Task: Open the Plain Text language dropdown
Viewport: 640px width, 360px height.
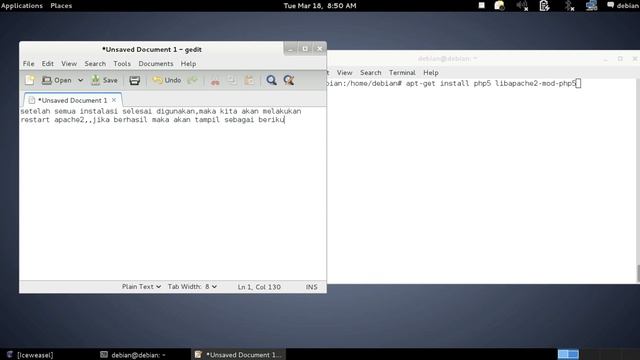Action: [141, 287]
